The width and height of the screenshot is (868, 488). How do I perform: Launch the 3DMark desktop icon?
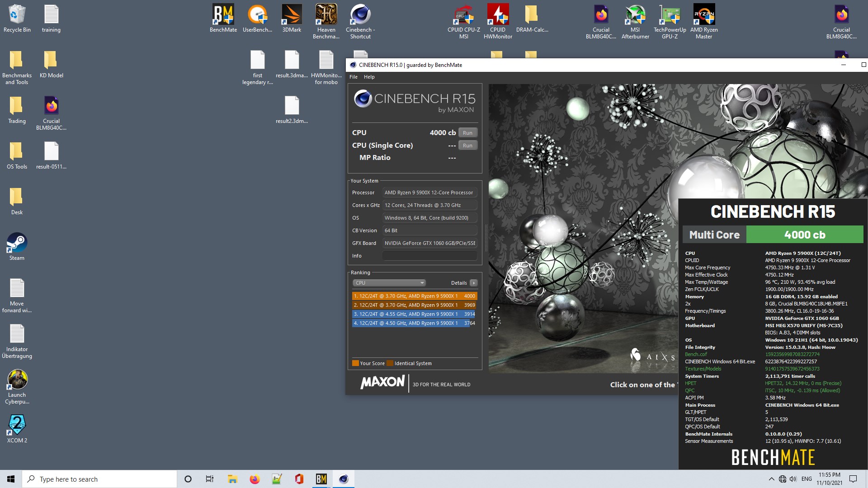[292, 19]
